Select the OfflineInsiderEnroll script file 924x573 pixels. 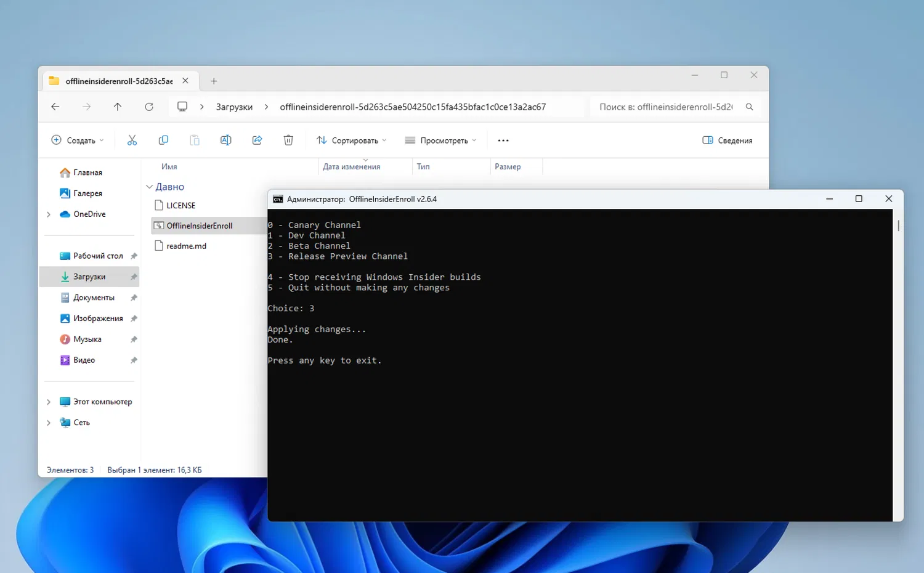(x=209, y=226)
